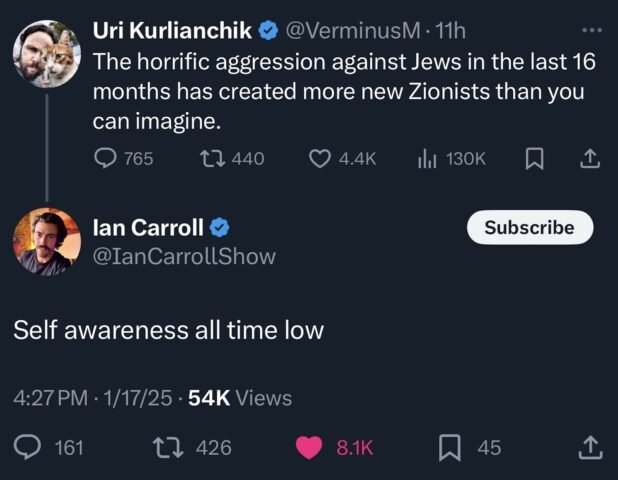Click the Subscribe button
618x480 pixels.
click(529, 227)
